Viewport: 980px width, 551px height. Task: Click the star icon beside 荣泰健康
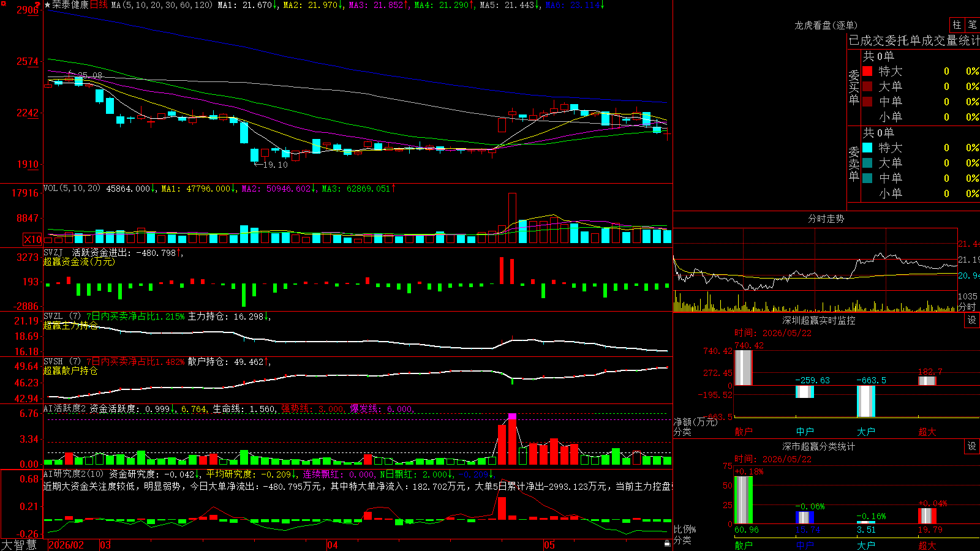(x=48, y=5)
